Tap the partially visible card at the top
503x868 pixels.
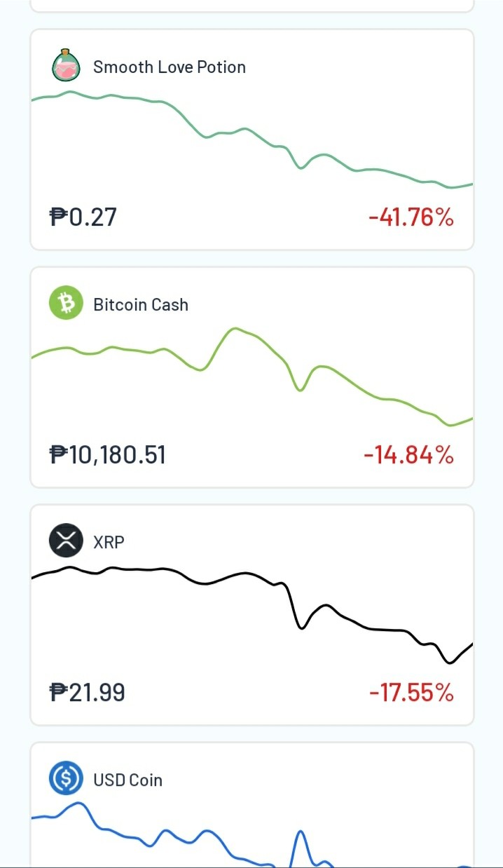click(252, 6)
